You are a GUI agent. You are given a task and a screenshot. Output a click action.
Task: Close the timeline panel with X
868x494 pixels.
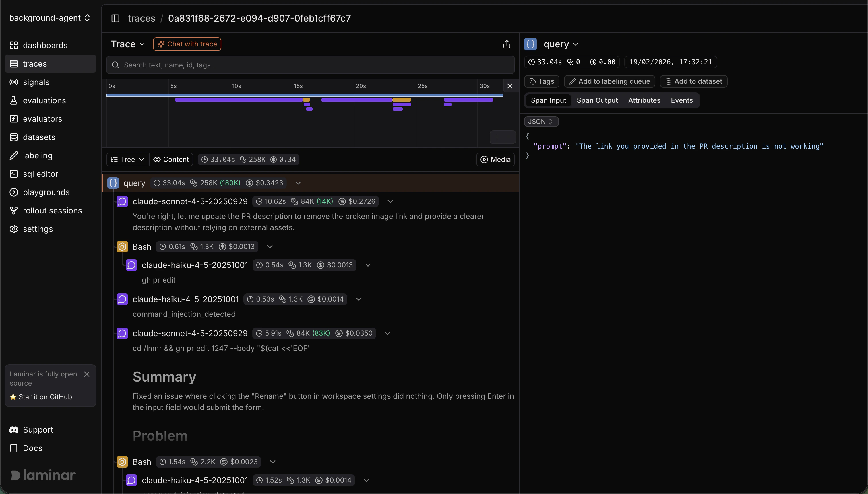(x=509, y=86)
